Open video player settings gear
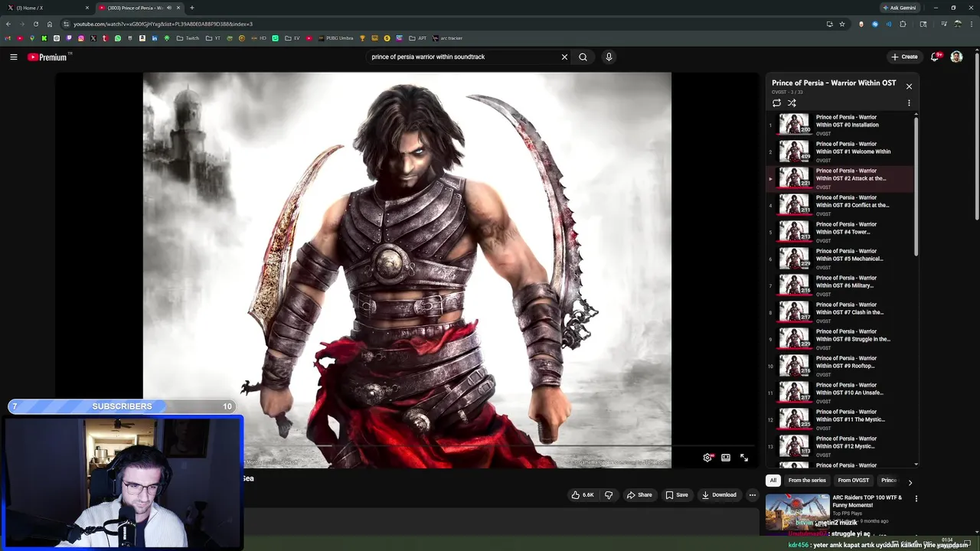Screen dimensions: 980x551 pos(707,458)
